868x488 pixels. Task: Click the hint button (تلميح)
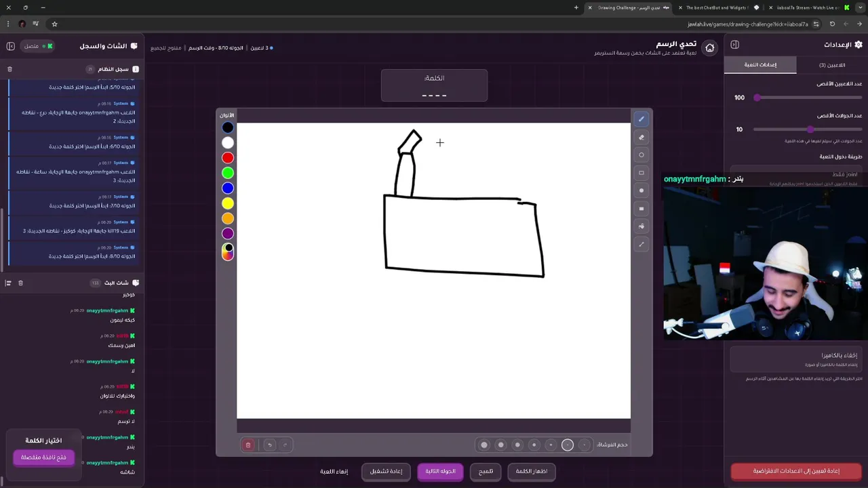pos(486,472)
